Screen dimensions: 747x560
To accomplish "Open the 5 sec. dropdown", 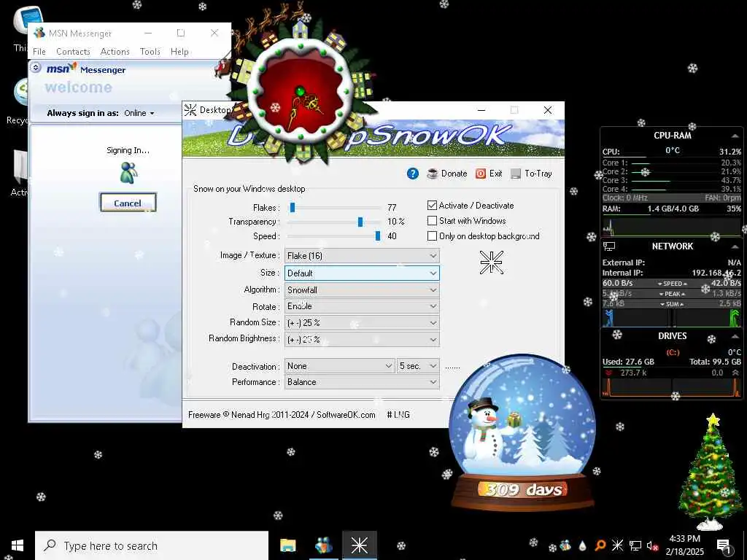I will click(418, 366).
